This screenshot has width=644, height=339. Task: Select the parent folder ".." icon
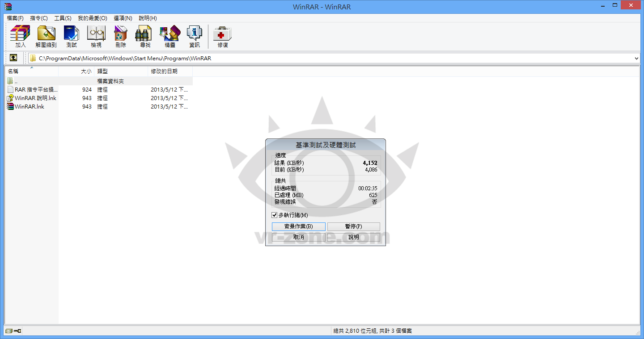10,81
